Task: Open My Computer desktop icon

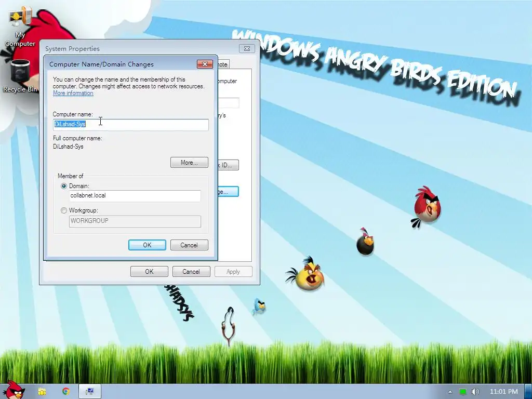Action: pos(20,27)
